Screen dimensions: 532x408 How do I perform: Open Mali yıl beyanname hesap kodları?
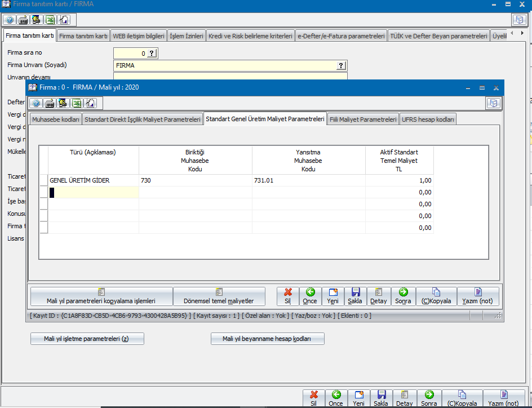pyautogui.click(x=267, y=339)
